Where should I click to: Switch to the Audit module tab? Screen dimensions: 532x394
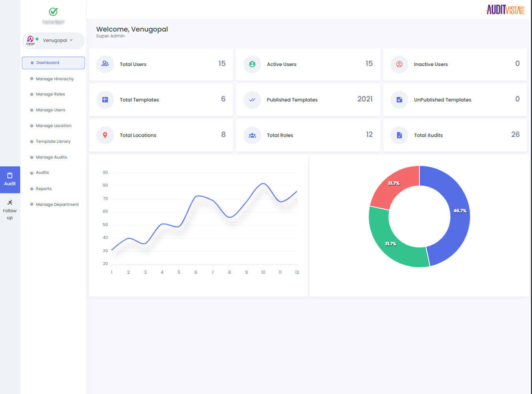tap(10, 180)
